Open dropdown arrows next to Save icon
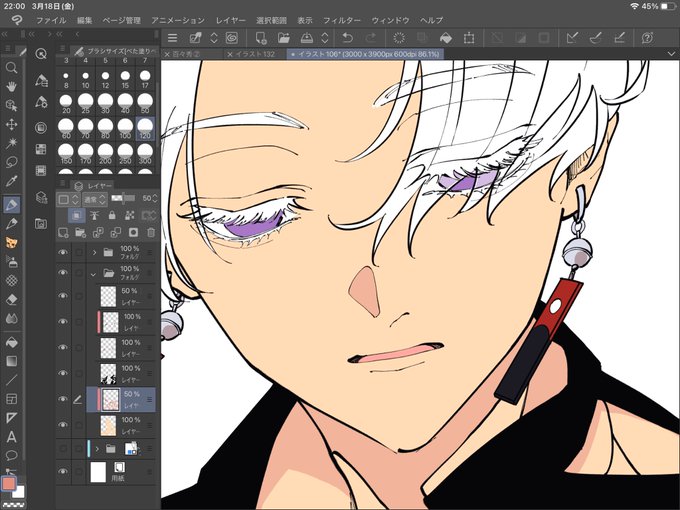 [324, 38]
